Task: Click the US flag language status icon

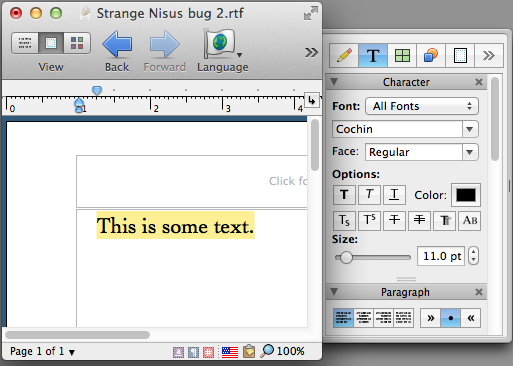Action: click(230, 352)
